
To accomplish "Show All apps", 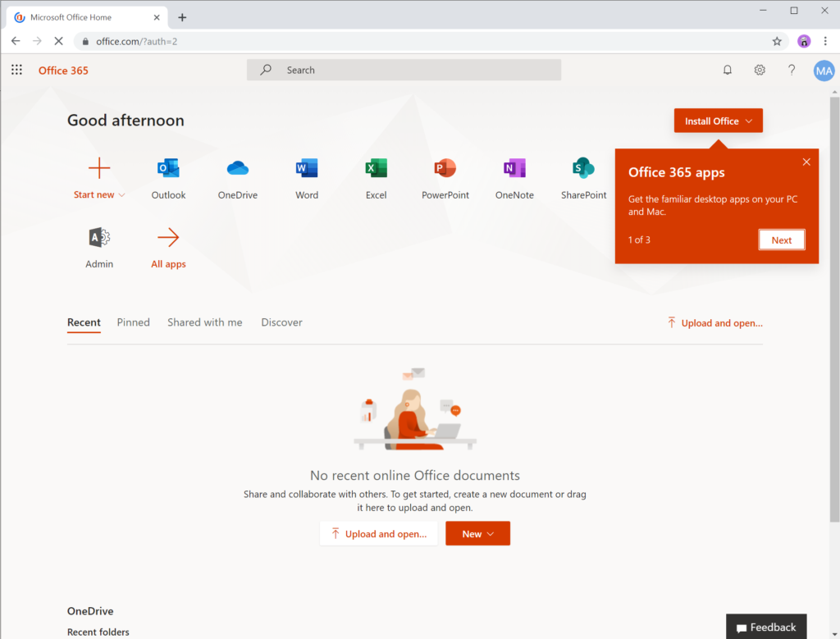I will [168, 249].
